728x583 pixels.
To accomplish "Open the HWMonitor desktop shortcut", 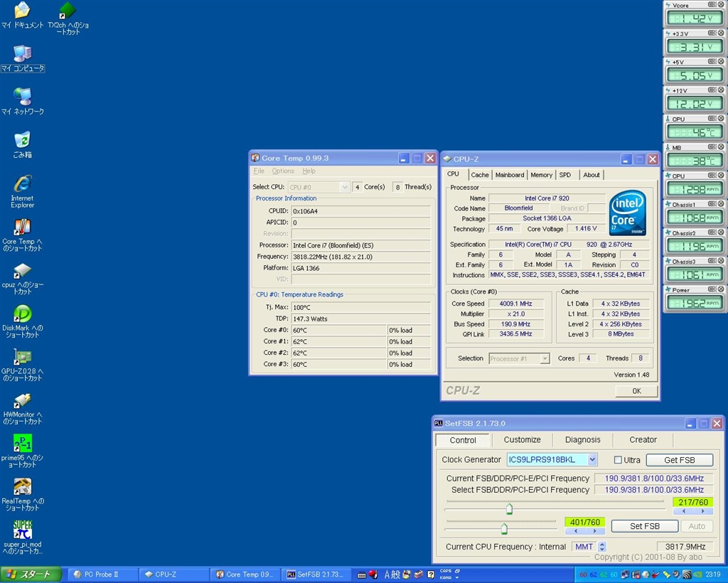I will click(x=22, y=401).
